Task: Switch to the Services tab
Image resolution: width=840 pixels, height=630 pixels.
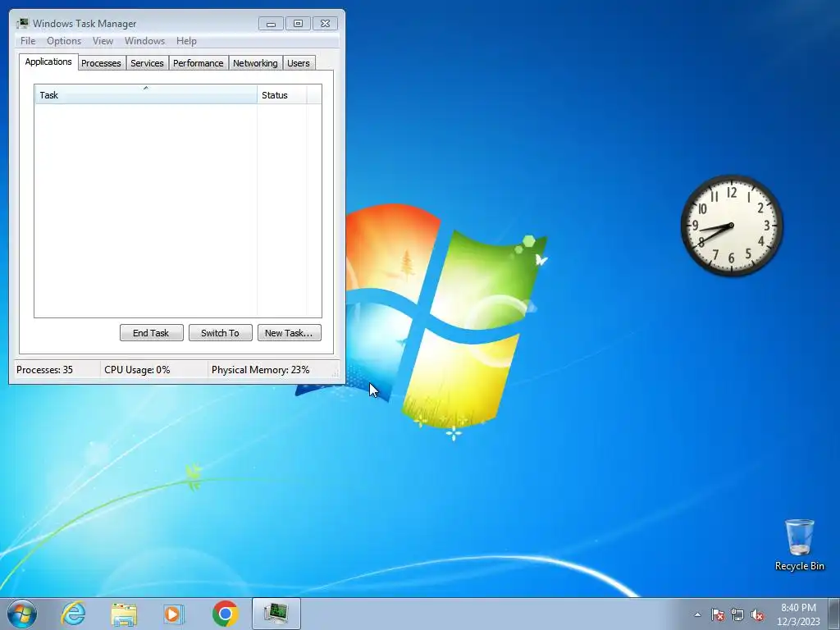Action: (147, 63)
